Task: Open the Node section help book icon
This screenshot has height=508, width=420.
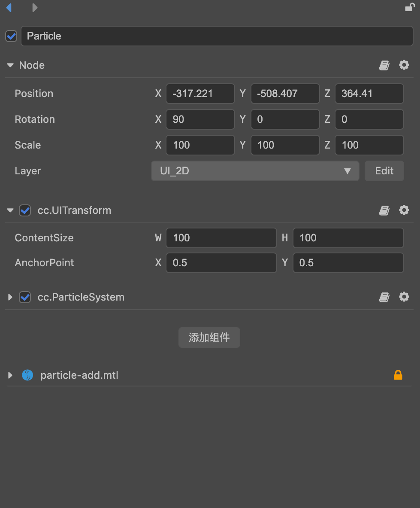Action: click(384, 65)
